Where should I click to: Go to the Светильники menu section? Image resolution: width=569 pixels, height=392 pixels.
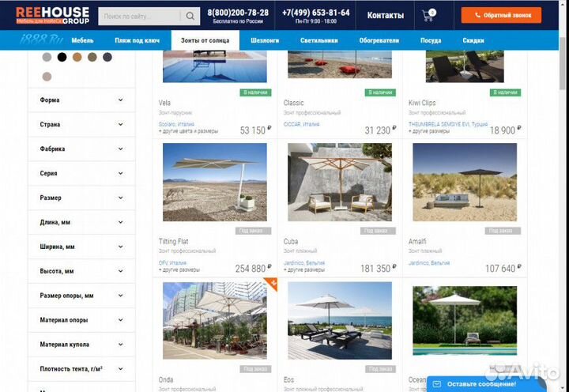coord(319,40)
